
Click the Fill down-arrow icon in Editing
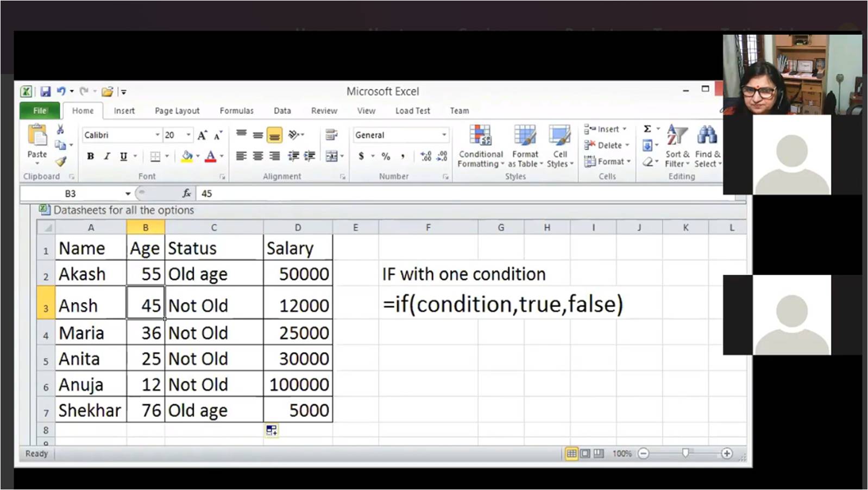[x=647, y=145]
